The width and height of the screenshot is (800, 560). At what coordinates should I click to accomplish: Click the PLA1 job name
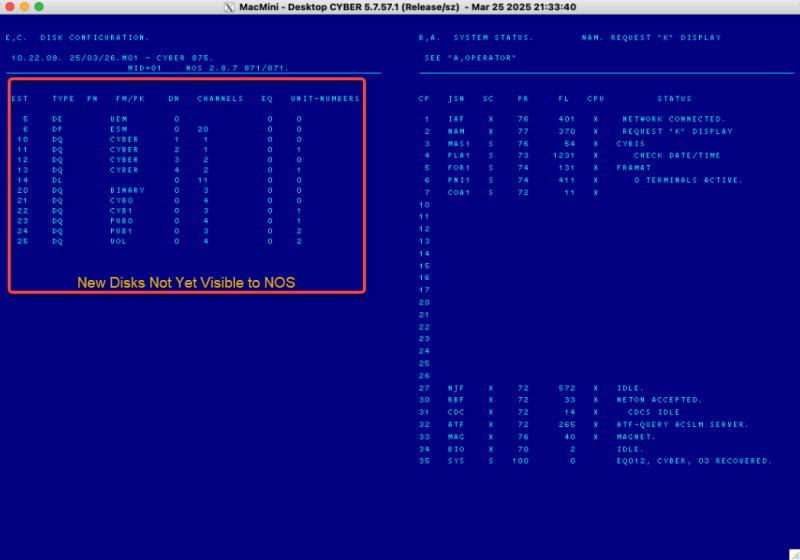click(x=459, y=156)
